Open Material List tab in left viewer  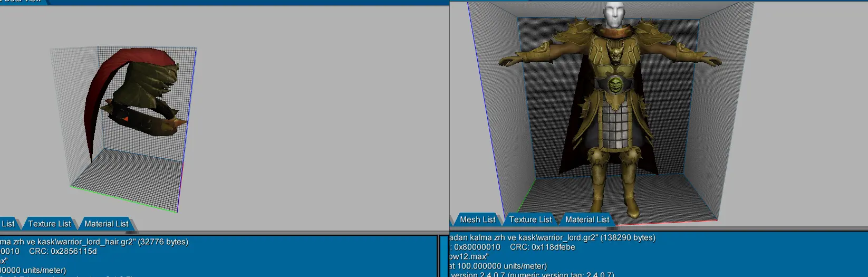(107, 224)
